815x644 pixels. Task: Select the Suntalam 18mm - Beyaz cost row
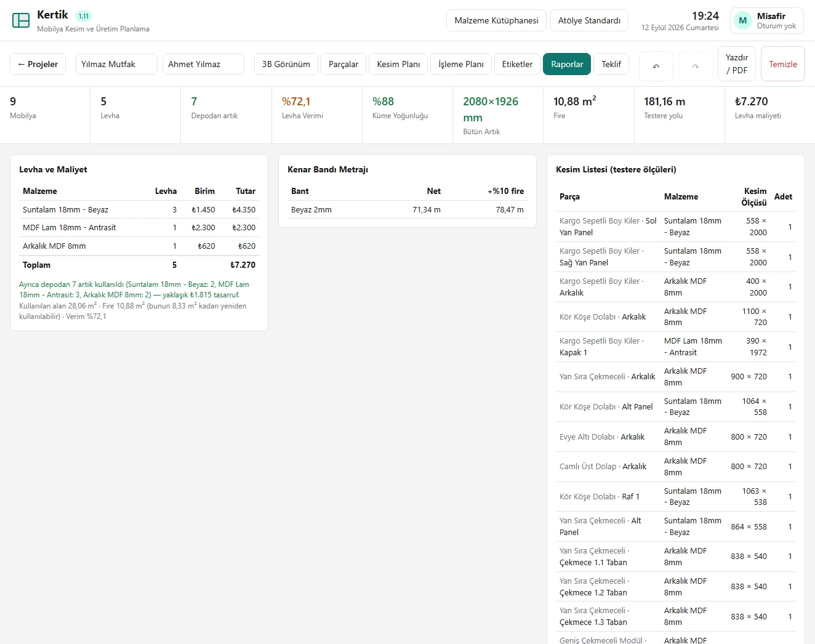click(139, 210)
